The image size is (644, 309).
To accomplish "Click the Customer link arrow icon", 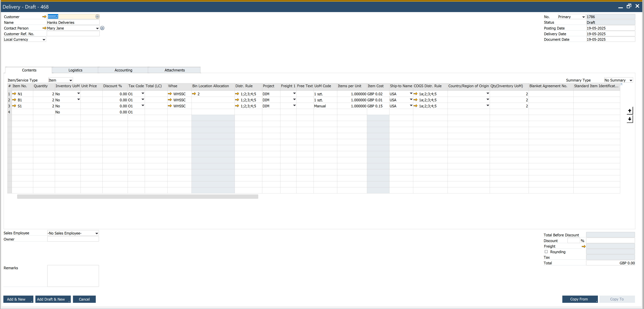I will [44, 16].
